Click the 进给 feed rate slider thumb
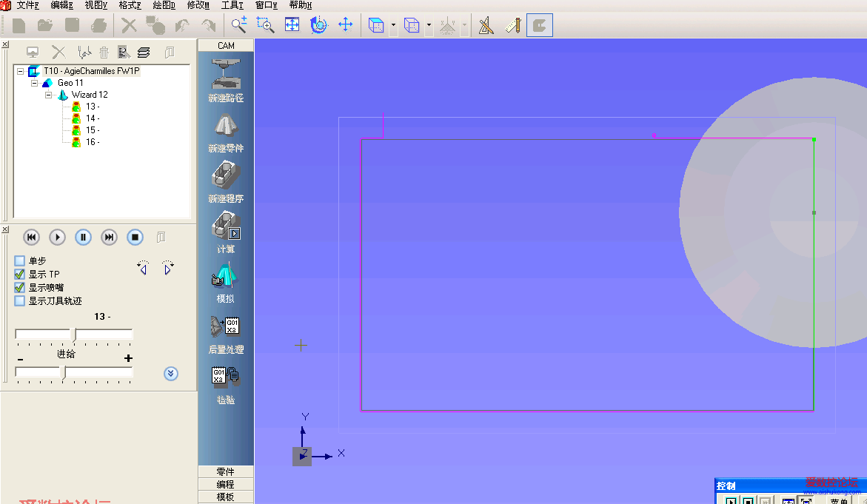The width and height of the screenshot is (867, 504). (63, 373)
